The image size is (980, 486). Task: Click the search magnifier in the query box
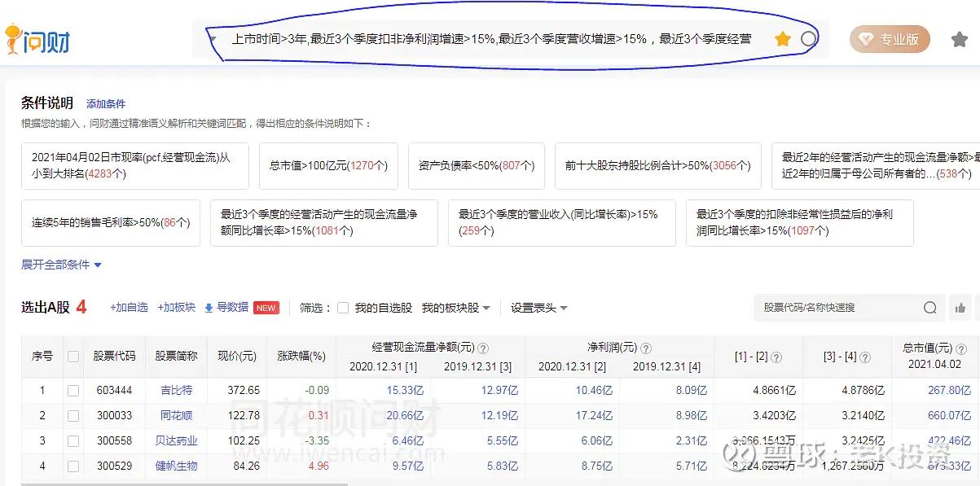pyautogui.click(x=808, y=39)
